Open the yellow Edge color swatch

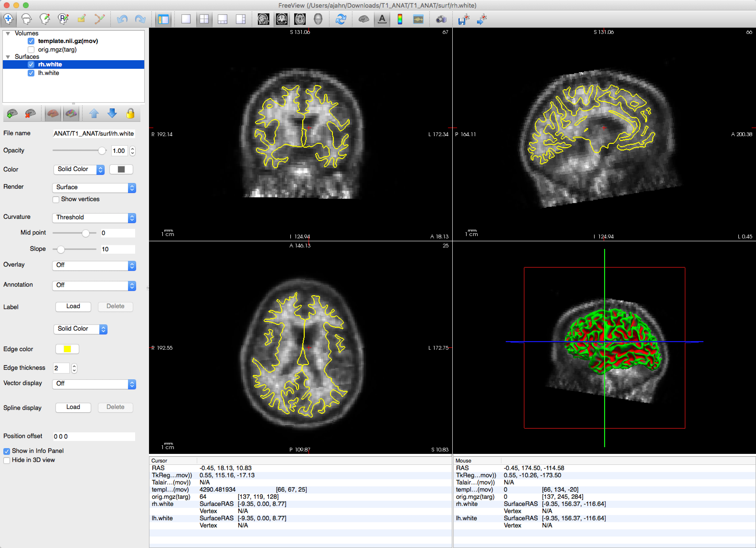(67, 349)
